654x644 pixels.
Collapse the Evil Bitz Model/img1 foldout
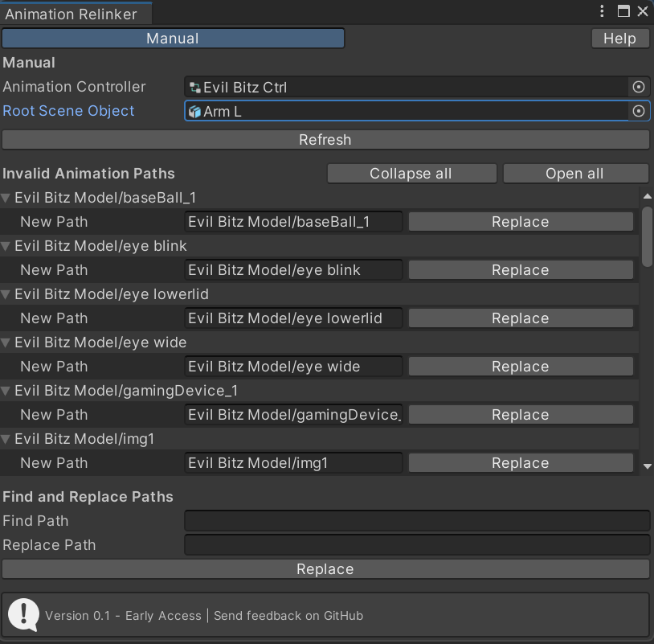[6, 439]
